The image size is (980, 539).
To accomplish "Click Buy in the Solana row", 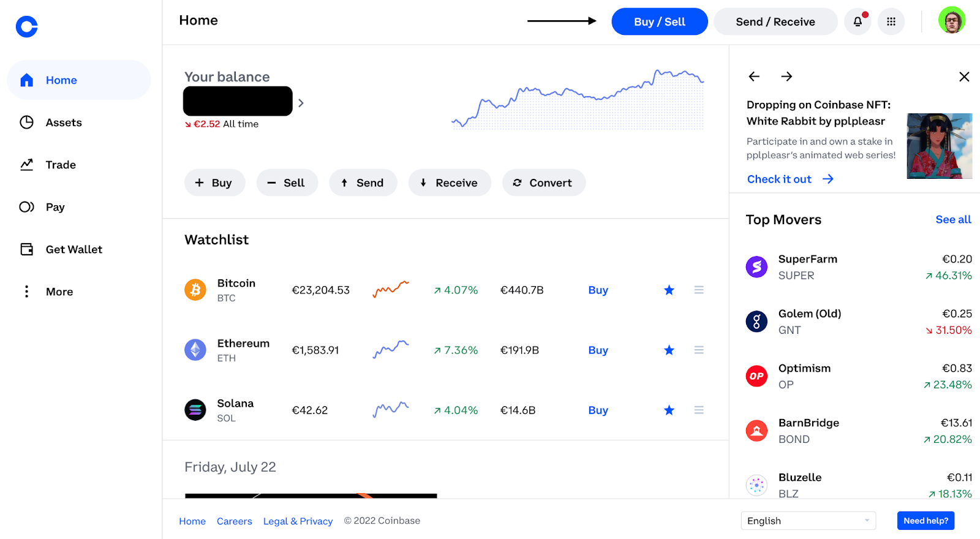I will 598,410.
